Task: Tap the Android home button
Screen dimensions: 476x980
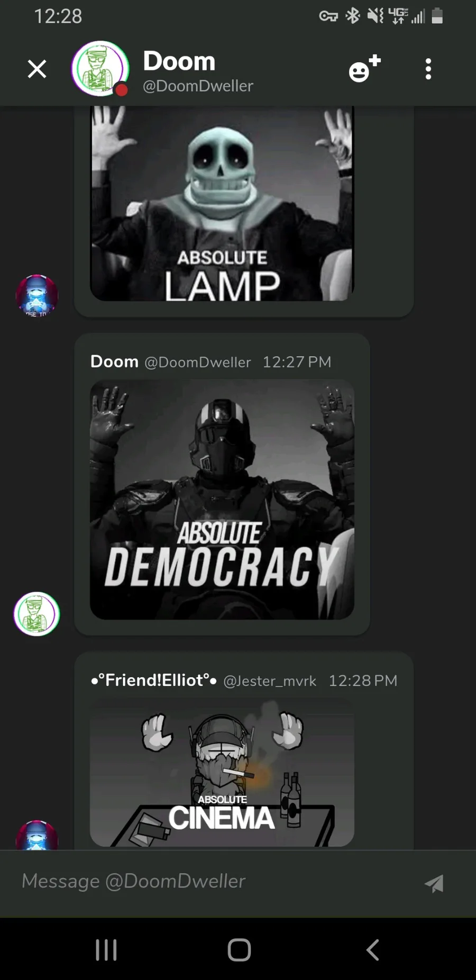Action: tap(239, 950)
